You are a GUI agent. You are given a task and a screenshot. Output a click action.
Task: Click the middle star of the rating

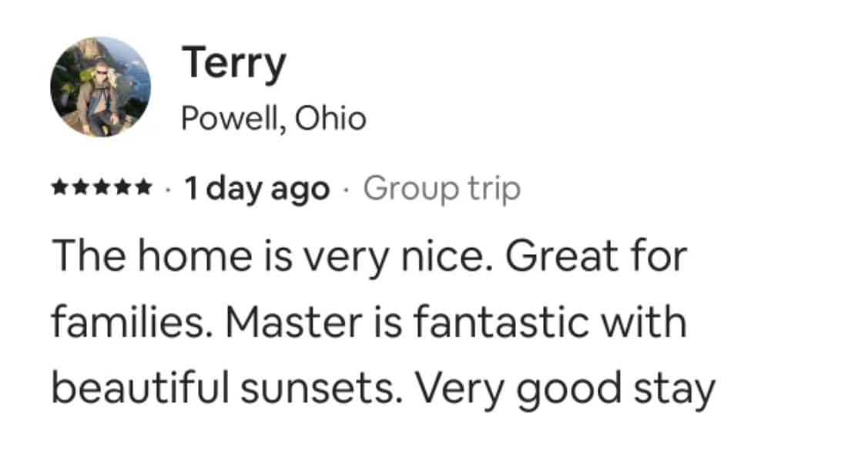point(102,188)
